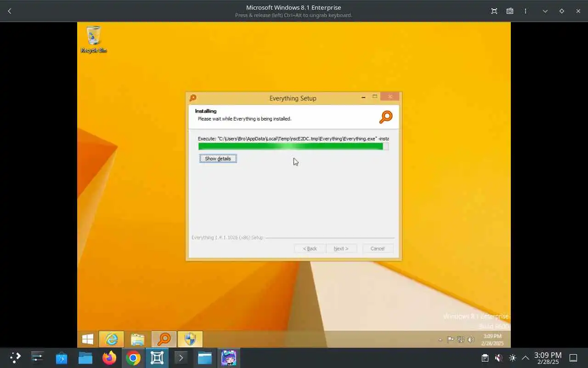Open the file manager icon beside terminal
The height and width of the screenshot is (368, 588).
click(x=205, y=357)
